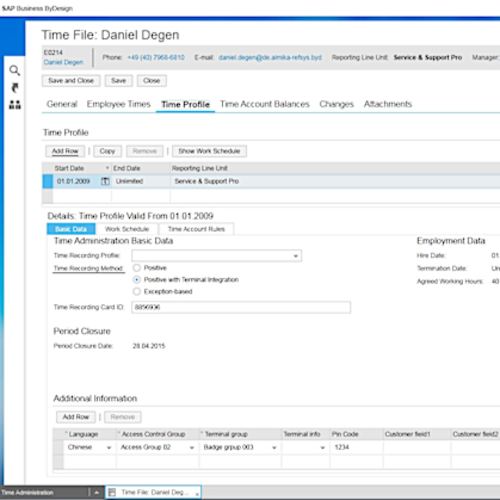Switch to the General tab
Image resolution: width=500 pixels, height=500 pixels.
(x=62, y=104)
